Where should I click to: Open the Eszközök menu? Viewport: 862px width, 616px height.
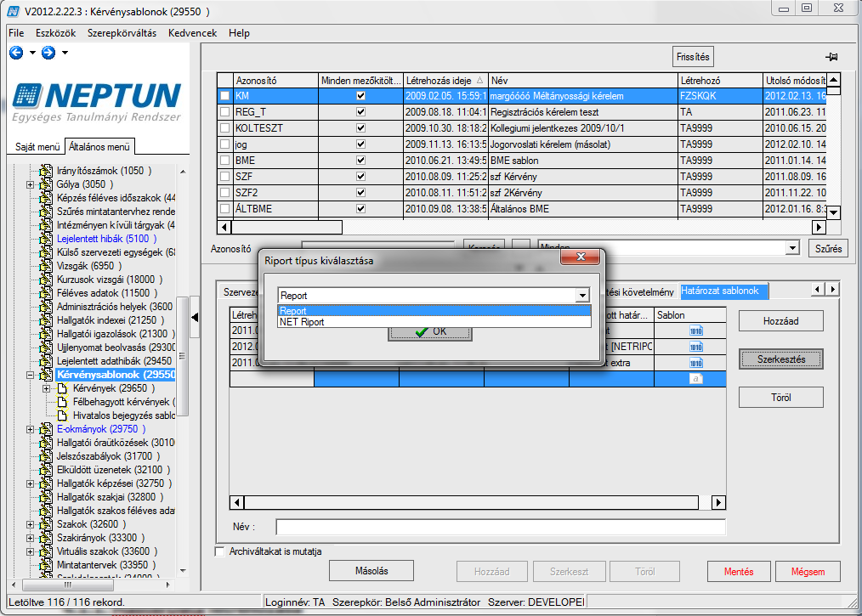click(x=55, y=33)
